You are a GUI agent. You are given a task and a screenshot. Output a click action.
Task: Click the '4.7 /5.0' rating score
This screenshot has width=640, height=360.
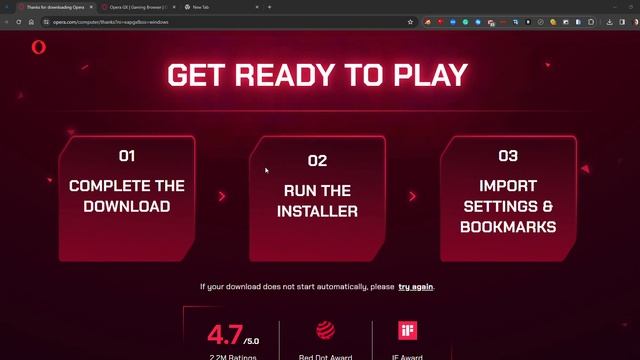[233, 335]
